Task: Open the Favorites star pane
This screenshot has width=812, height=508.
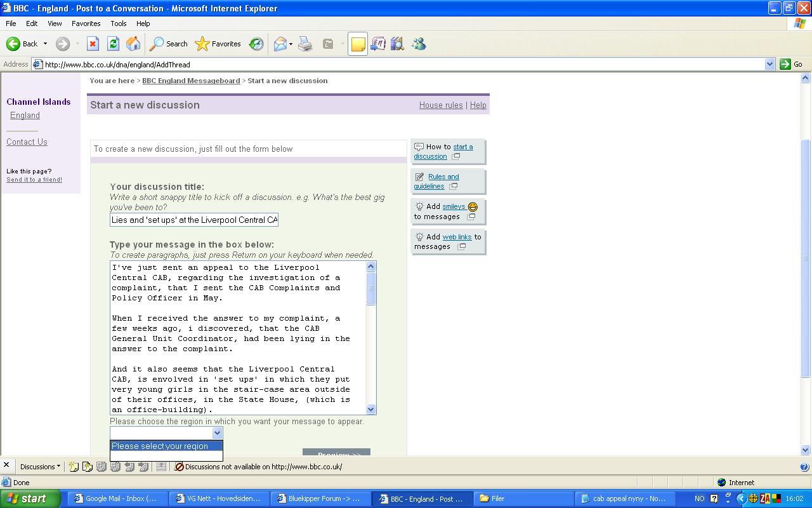Action: point(218,44)
